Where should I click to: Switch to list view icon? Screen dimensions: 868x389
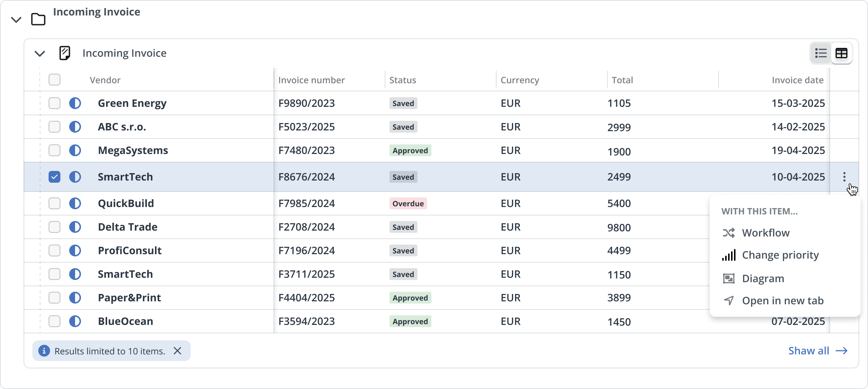click(821, 53)
